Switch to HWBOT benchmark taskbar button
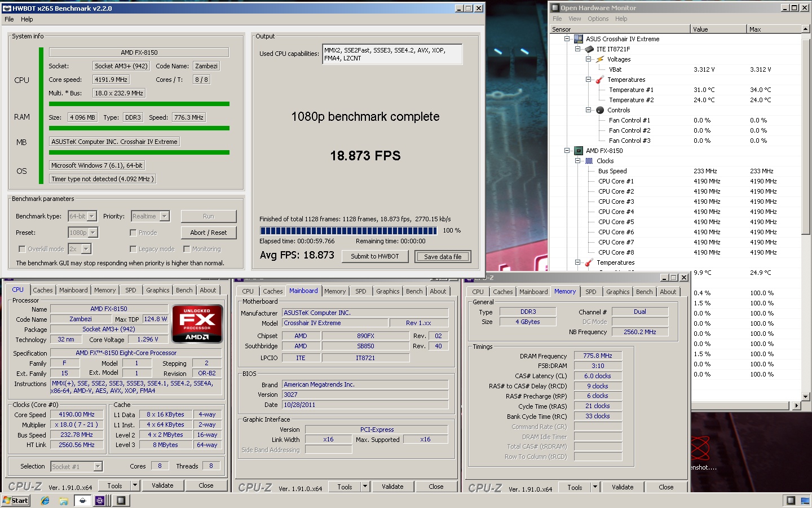Viewport: 812px width, 508px height. click(x=82, y=500)
